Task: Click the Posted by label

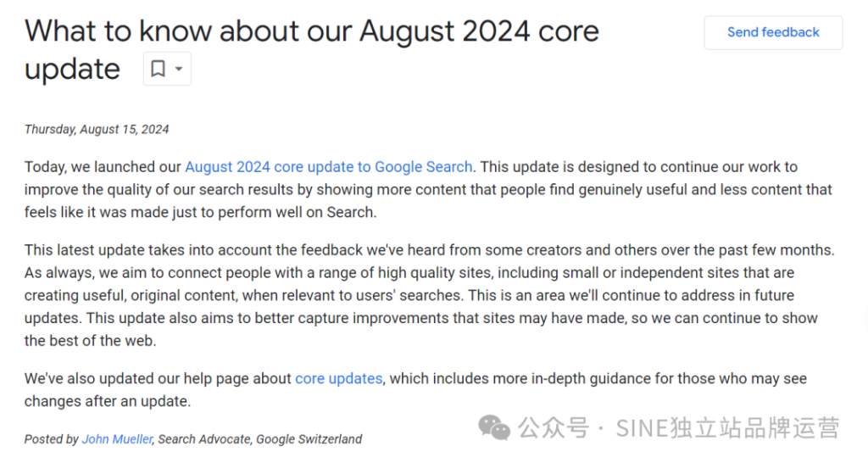Action: pyautogui.click(x=52, y=439)
